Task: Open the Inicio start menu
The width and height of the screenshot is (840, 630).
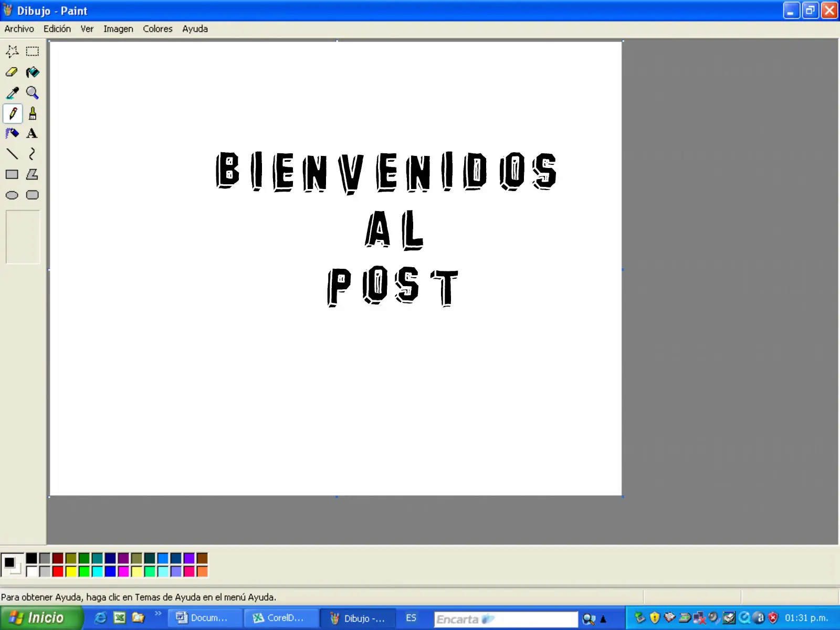Action: (41, 618)
